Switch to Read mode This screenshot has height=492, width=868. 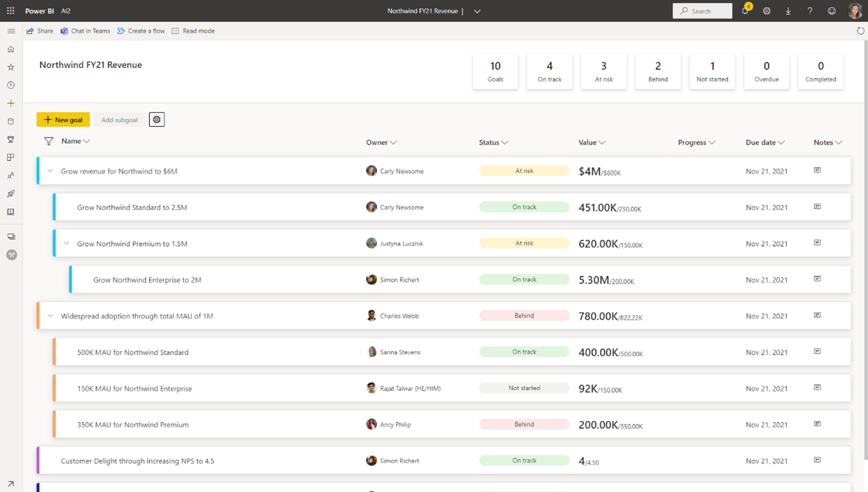pyautogui.click(x=193, y=30)
